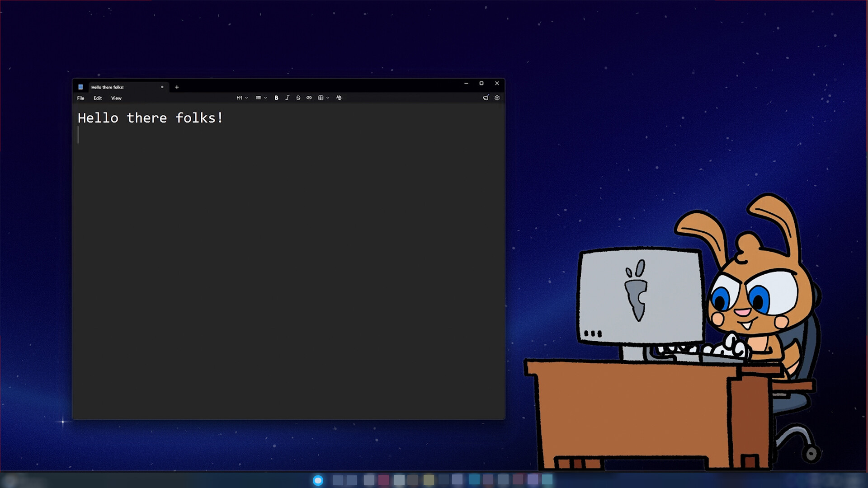868x488 pixels.
Task: Open the File menu
Action: pos(80,98)
